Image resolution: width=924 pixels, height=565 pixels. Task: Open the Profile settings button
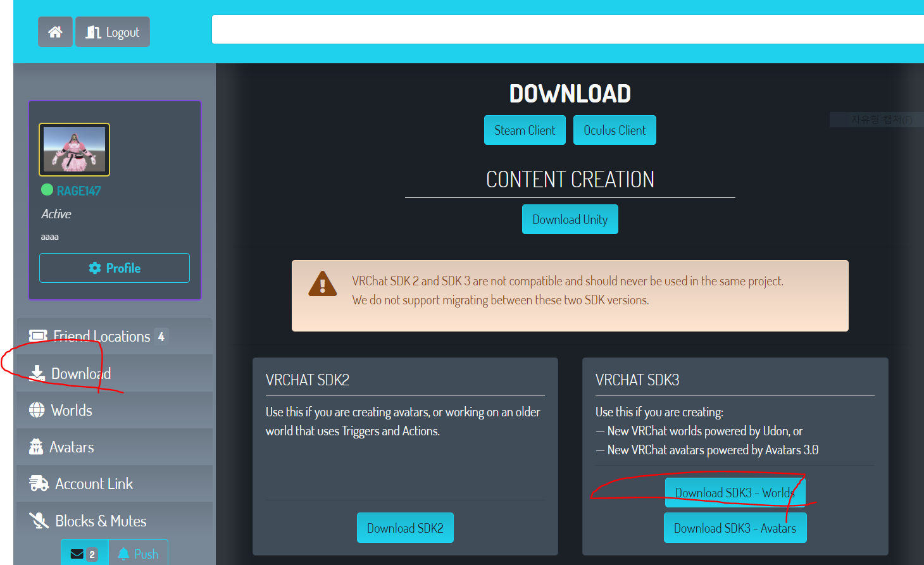(x=115, y=268)
